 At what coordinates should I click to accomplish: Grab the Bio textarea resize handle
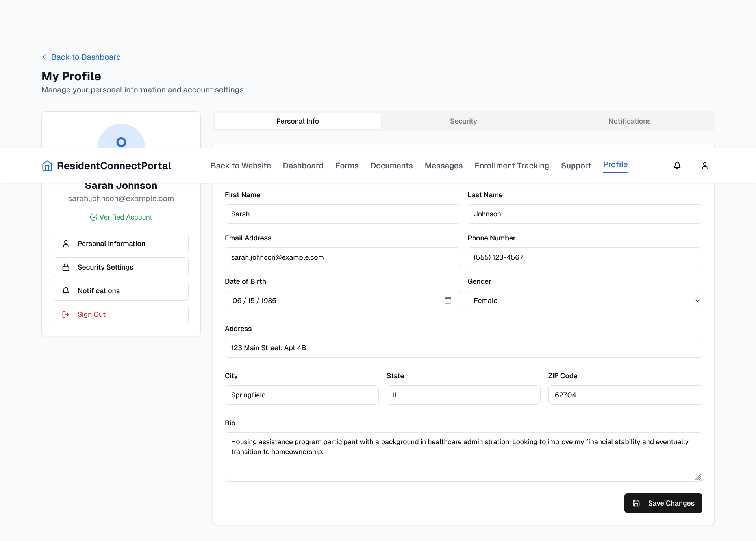coord(698,477)
